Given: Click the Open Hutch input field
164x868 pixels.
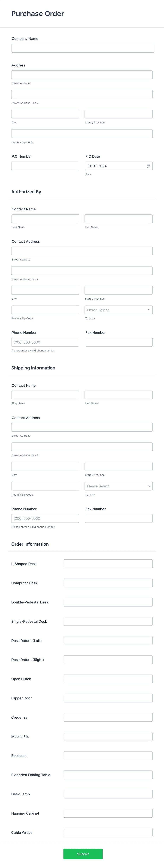Looking at the screenshot, I should (x=108, y=679).
